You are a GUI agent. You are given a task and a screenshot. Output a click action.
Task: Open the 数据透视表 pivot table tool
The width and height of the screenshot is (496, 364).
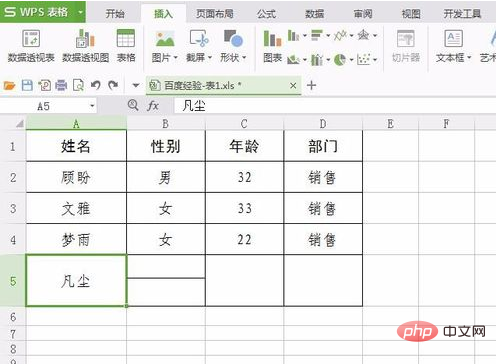pyautogui.click(x=31, y=46)
